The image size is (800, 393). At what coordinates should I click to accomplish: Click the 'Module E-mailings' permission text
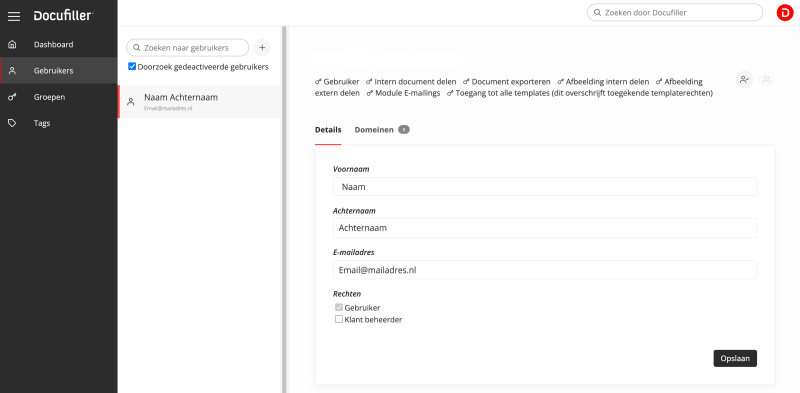(408, 93)
